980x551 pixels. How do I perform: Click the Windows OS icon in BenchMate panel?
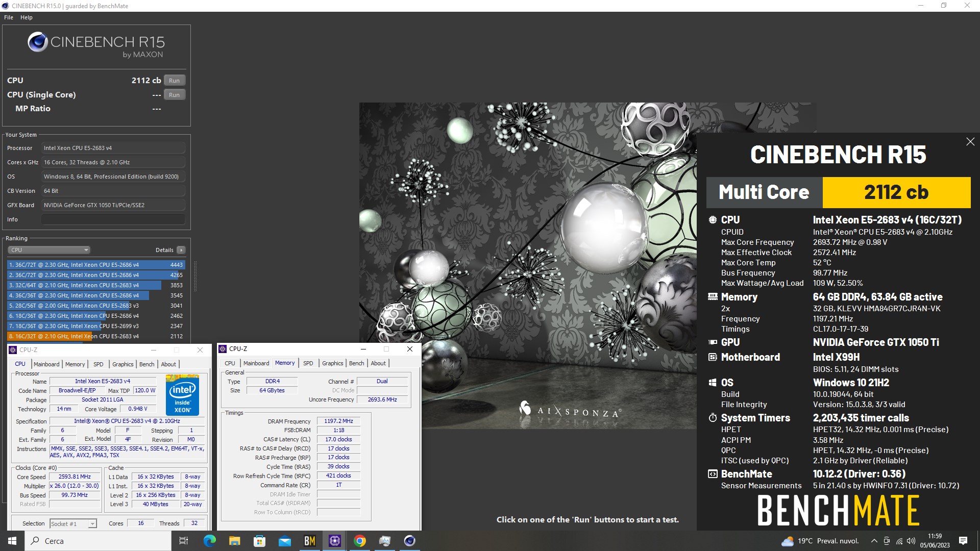click(713, 383)
